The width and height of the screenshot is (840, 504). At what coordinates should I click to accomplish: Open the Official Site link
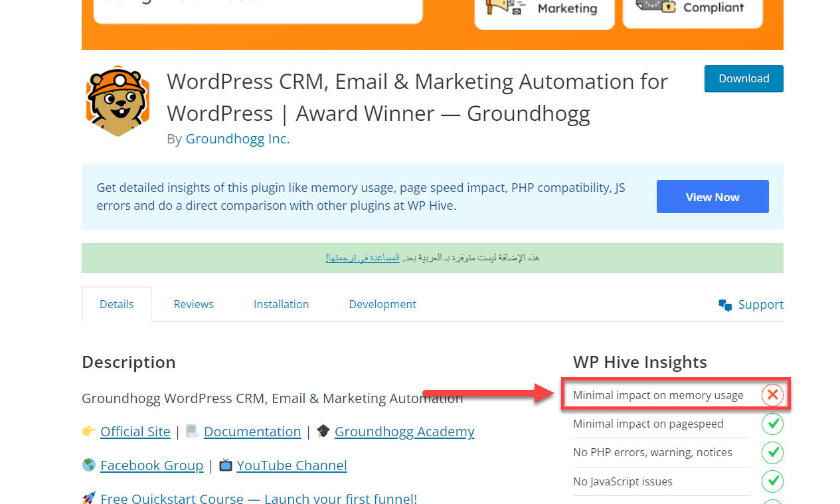[x=135, y=432]
